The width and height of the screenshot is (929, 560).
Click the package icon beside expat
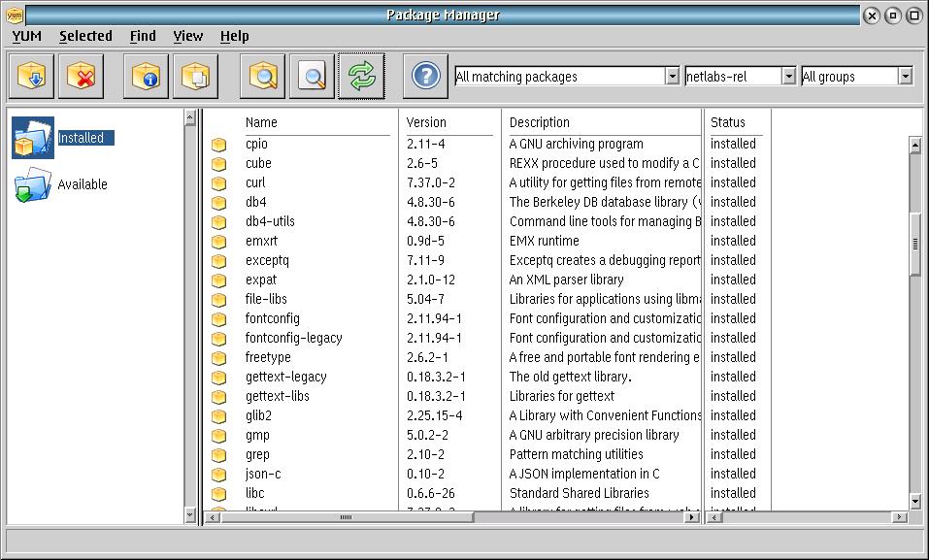[219, 280]
